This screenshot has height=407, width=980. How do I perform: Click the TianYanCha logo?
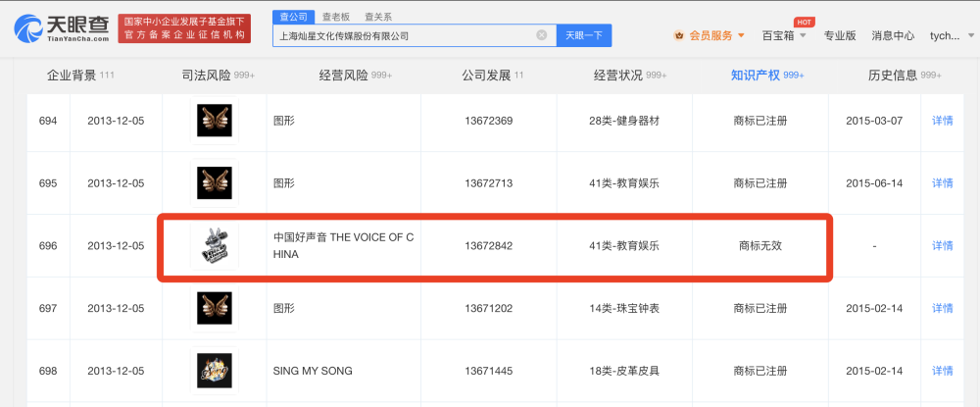pos(61,28)
